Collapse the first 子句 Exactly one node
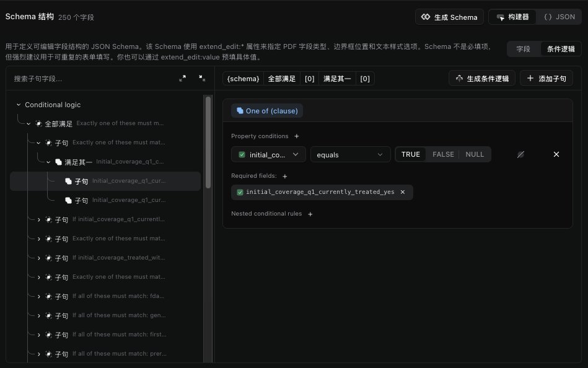 point(38,143)
